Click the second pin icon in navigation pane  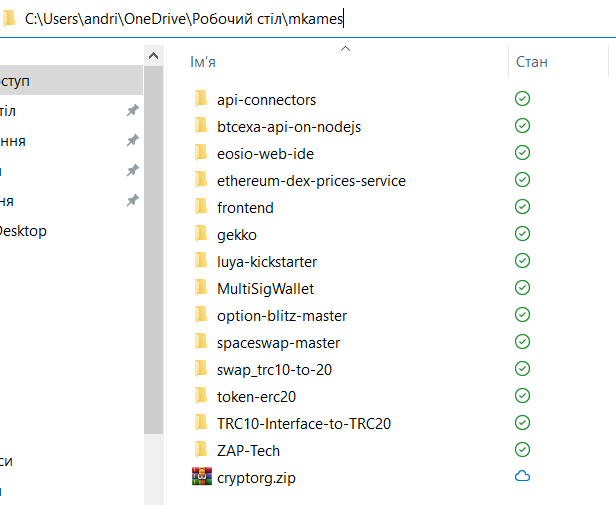point(132,140)
